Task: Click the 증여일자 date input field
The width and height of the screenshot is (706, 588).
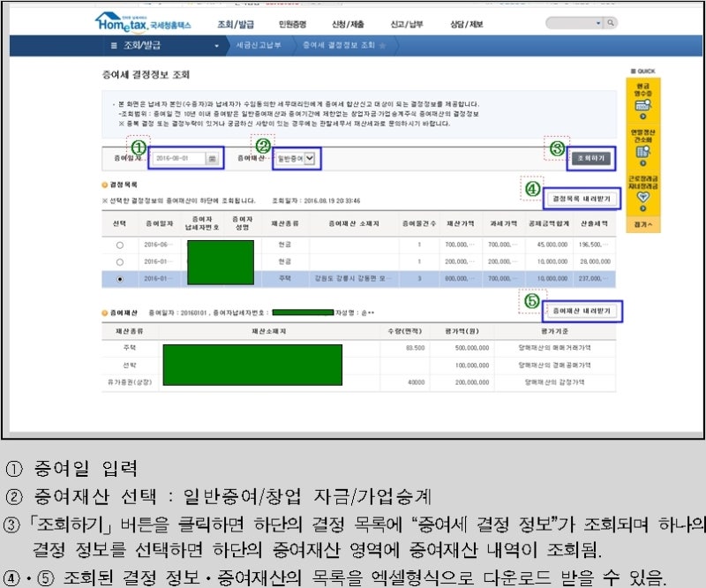Action: [x=180, y=158]
